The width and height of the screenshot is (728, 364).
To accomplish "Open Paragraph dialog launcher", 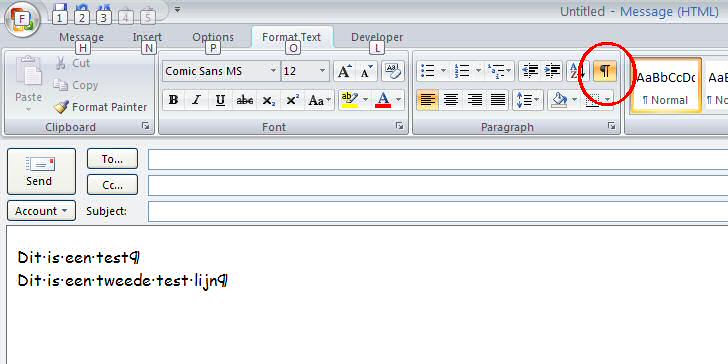I will click(x=611, y=126).
